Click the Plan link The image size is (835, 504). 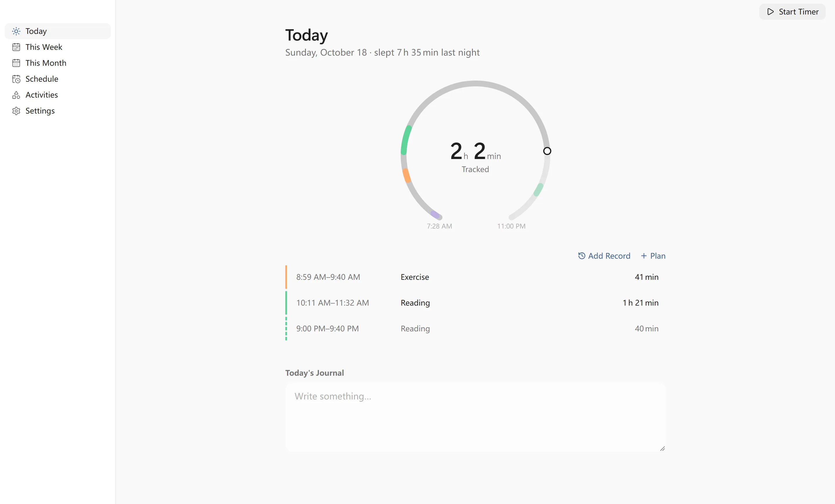653,256
